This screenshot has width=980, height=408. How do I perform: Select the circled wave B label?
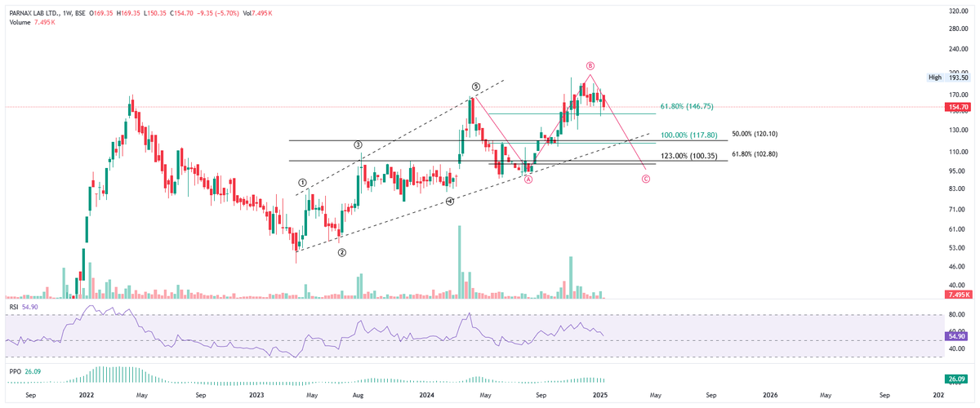coord(590,65)
